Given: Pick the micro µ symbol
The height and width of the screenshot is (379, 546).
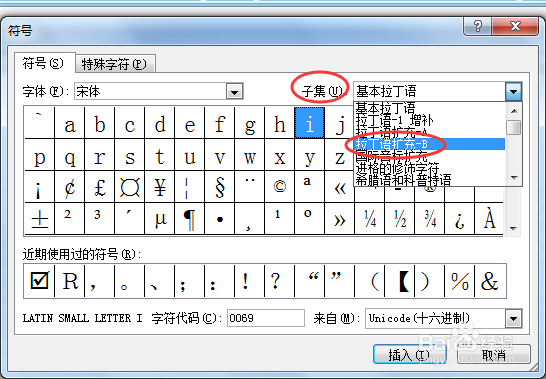Looking at the screenshot, I should (160, 219).
